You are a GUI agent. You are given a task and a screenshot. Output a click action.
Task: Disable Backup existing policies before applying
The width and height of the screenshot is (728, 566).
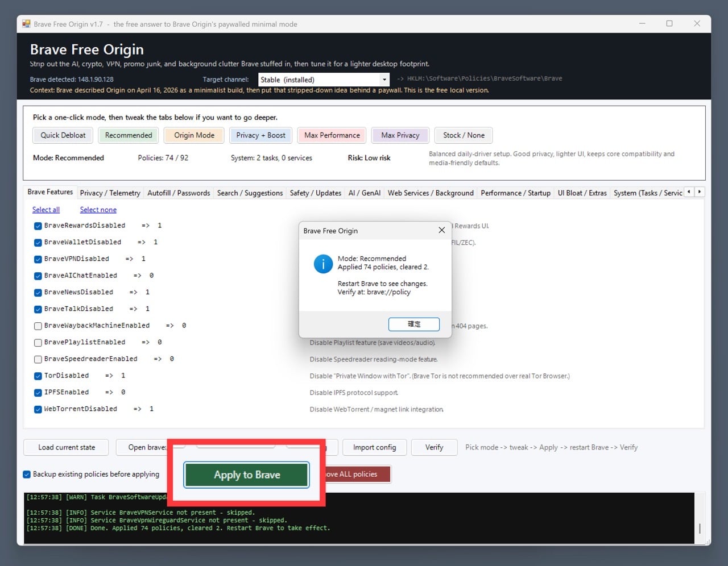[x=27, y=475]
